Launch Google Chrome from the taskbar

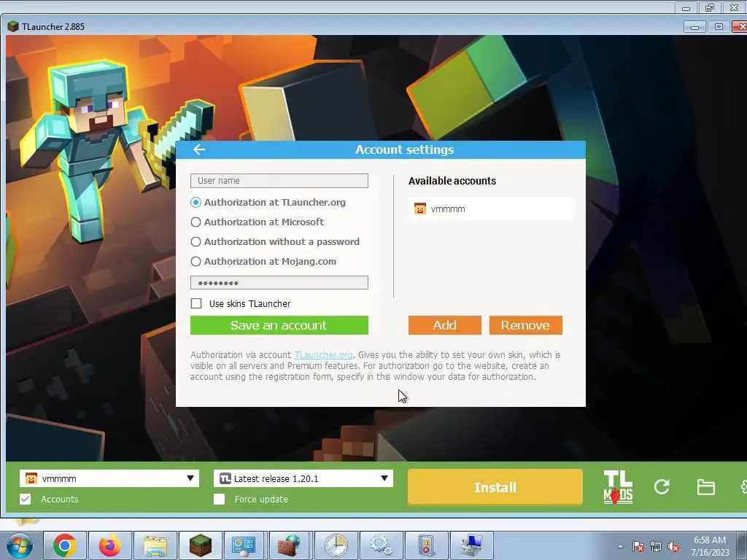[x=65, y=545]
